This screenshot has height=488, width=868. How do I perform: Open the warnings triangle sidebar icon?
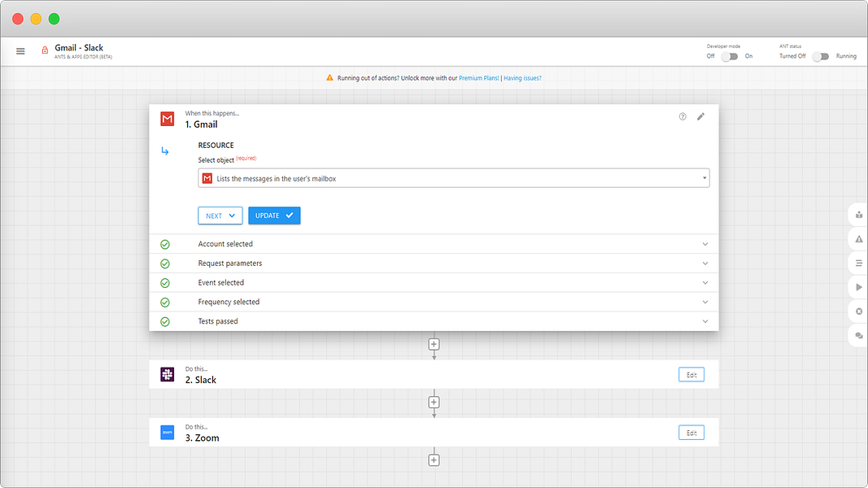point(859,239)
